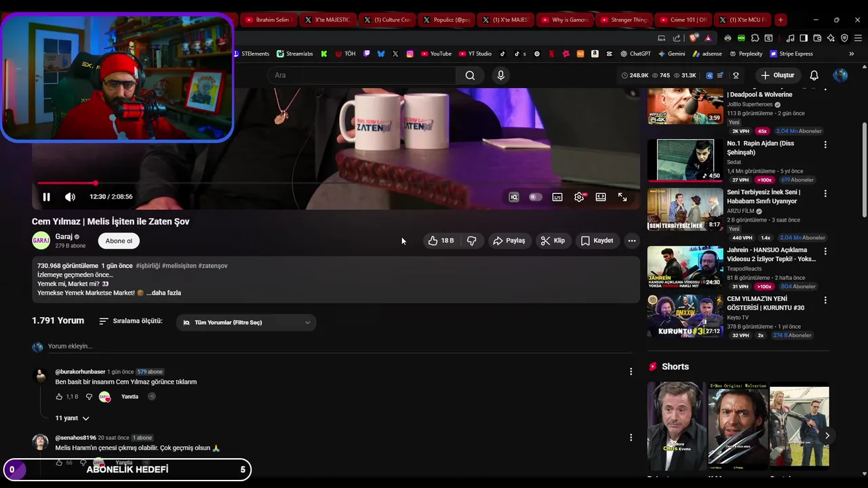Mute the video using the speaker icon
This screenshot has height=488, width=868.
coord(70,197)
